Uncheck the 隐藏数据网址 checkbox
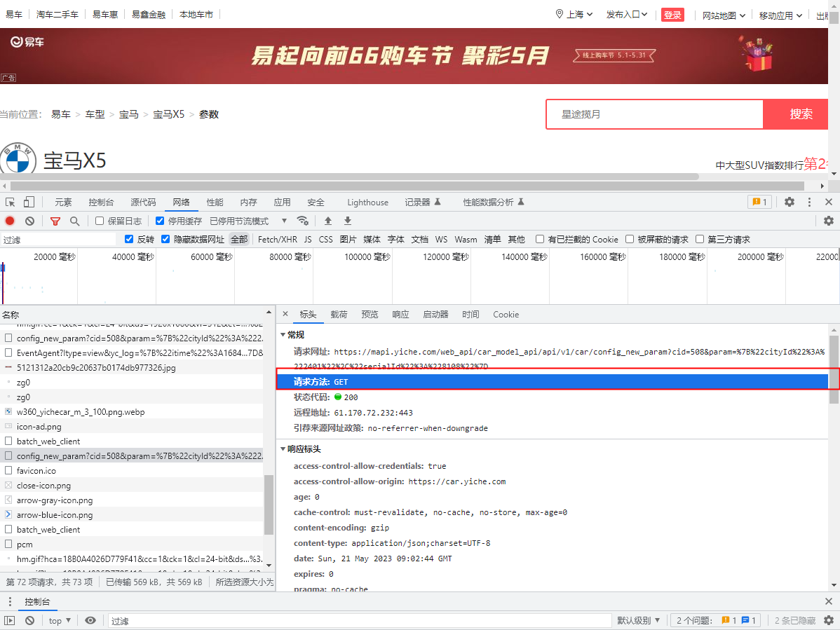The height and width of the screenshot is (630, 840). click(x=165, y=239)
